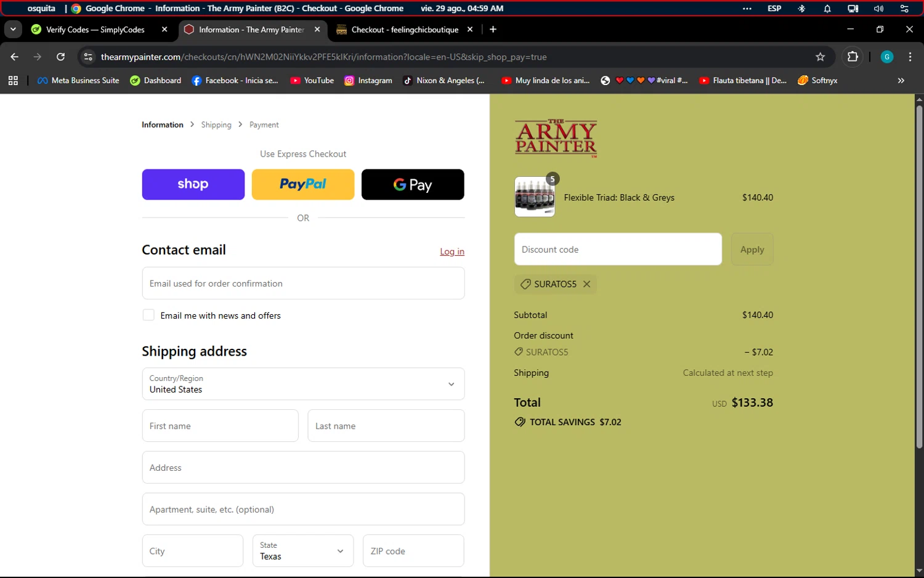Open the apps grid in bookmarks bar
Image resolution: width=924 pixels, height=578 pixels.
(13, 80)
